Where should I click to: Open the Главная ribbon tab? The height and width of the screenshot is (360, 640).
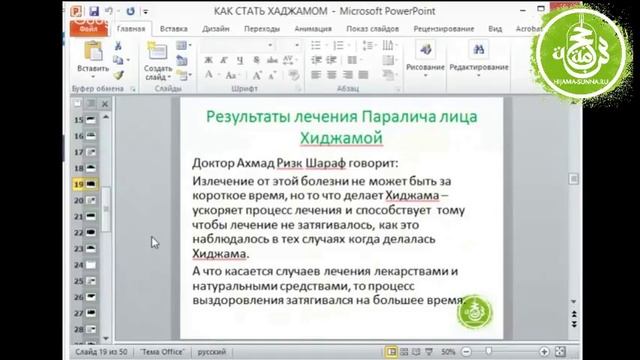click(131, 29)
